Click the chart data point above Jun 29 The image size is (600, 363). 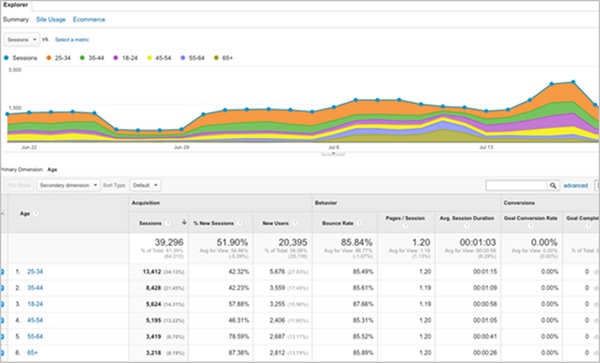[181, 130]
